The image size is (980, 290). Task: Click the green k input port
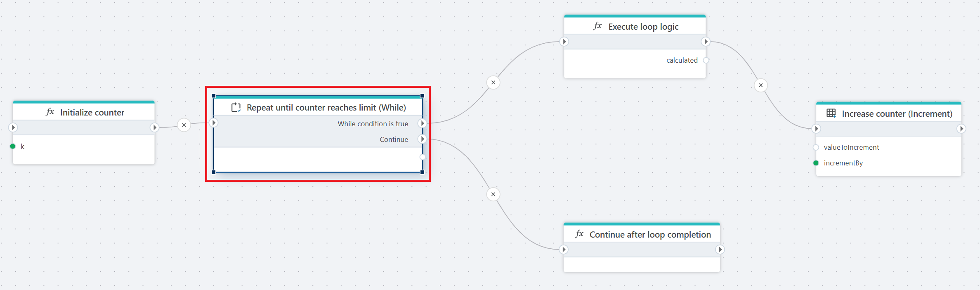point(13,146)
